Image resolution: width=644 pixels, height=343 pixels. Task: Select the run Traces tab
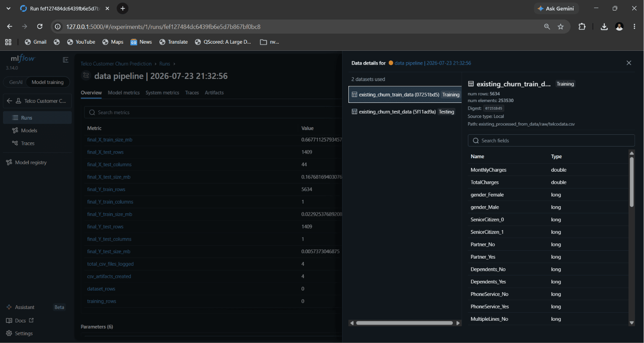pos(192,93)
